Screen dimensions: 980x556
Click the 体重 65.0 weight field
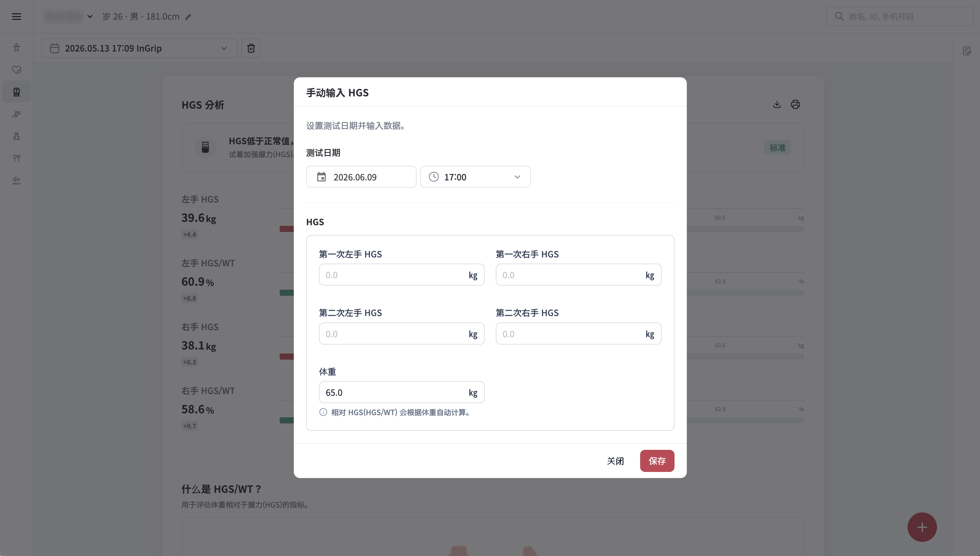click(x=402, y=392)
